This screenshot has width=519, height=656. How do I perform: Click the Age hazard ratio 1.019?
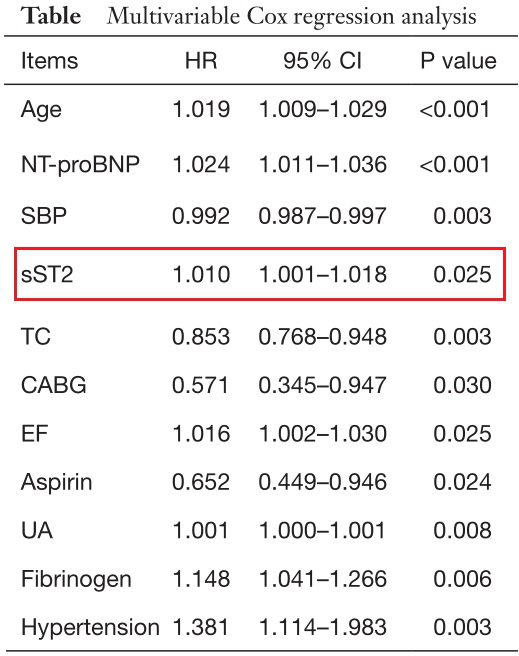click(201, 110)
